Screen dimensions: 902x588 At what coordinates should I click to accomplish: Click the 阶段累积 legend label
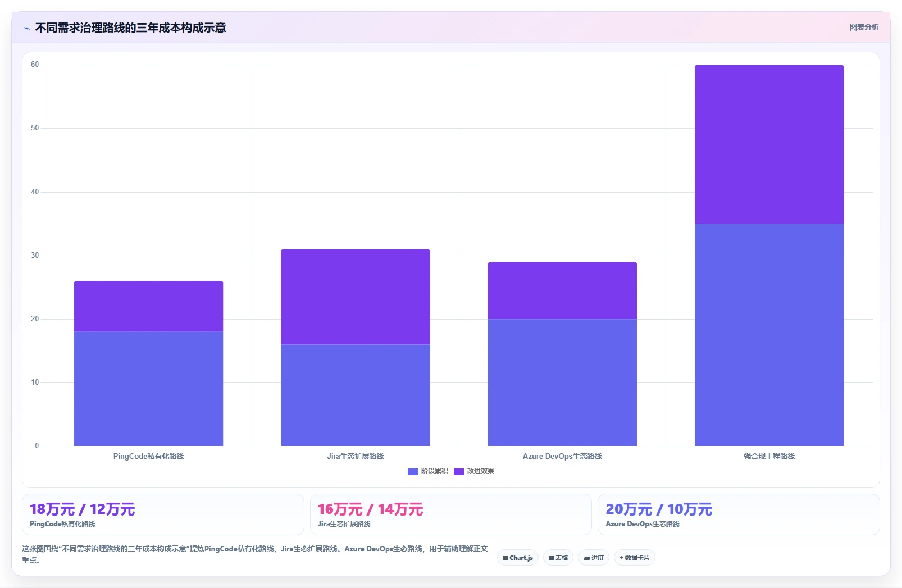tap(435, 471)
